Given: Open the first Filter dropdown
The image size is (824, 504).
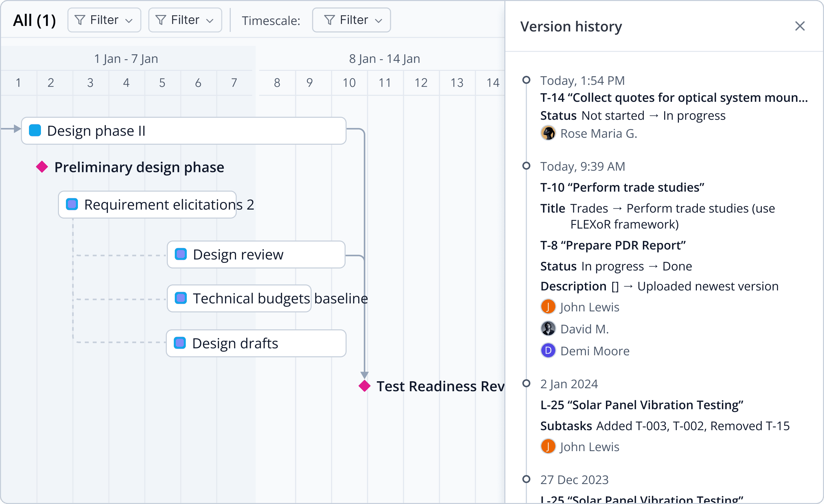Looking at the screenshot, I should (x=104, y=19).
